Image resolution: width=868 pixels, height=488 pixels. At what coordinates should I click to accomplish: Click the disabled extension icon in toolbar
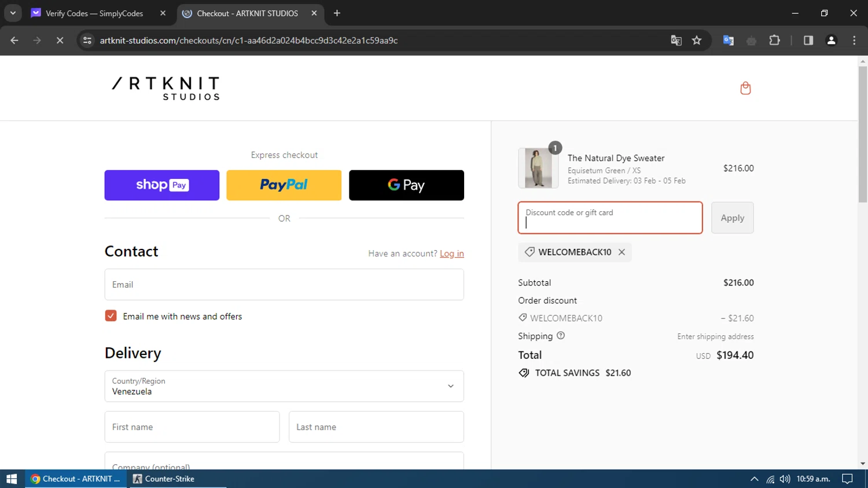[x=751, y=41]
